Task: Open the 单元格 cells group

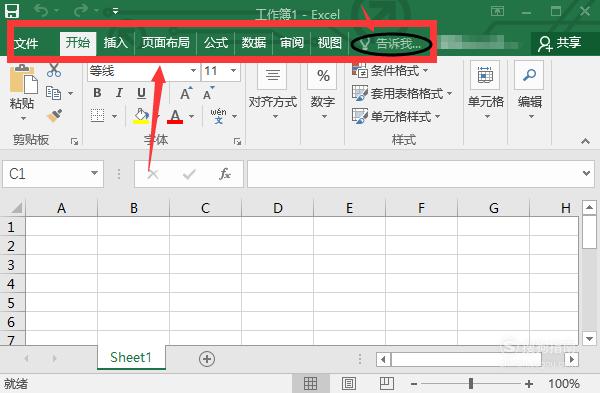Action: (486, 91)
